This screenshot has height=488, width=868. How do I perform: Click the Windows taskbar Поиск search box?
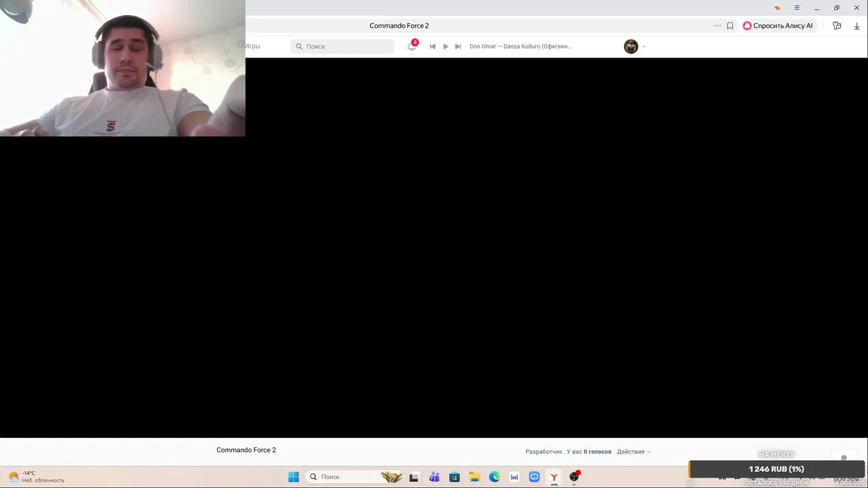[x=355, y=476]
